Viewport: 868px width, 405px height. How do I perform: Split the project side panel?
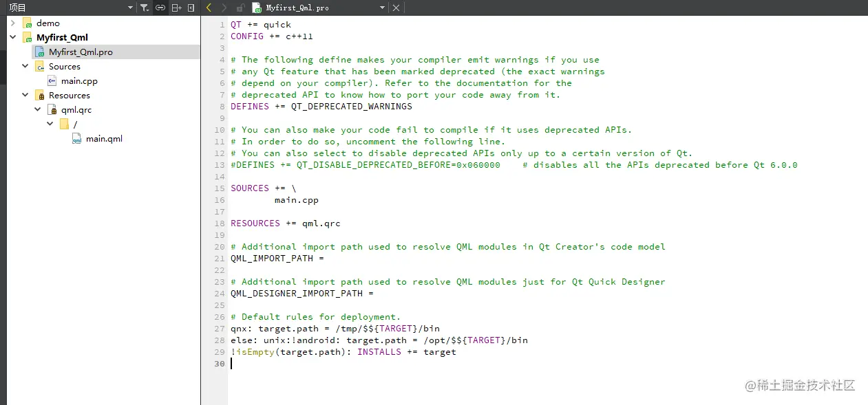pos(176,8)
